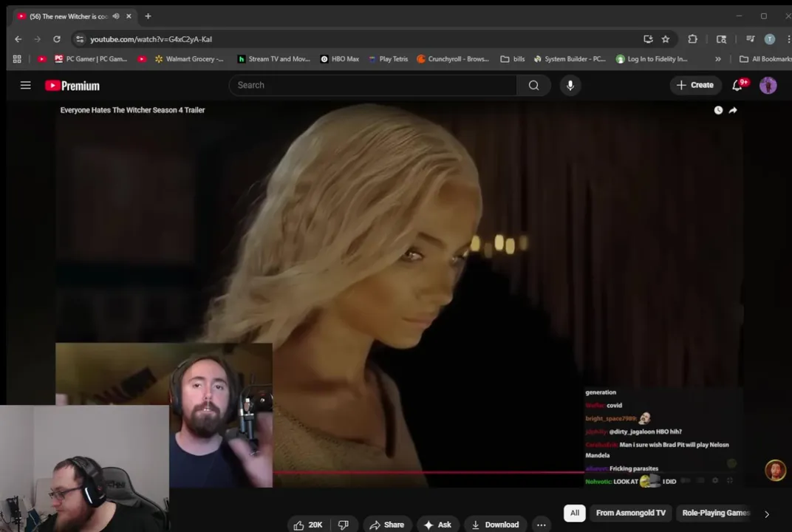Select the All filter chip

tap(575, 513)
